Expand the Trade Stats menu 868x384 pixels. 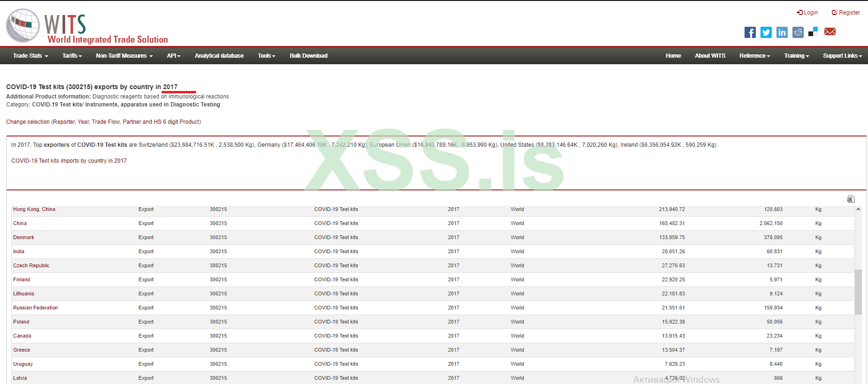(x=31, y=56)
